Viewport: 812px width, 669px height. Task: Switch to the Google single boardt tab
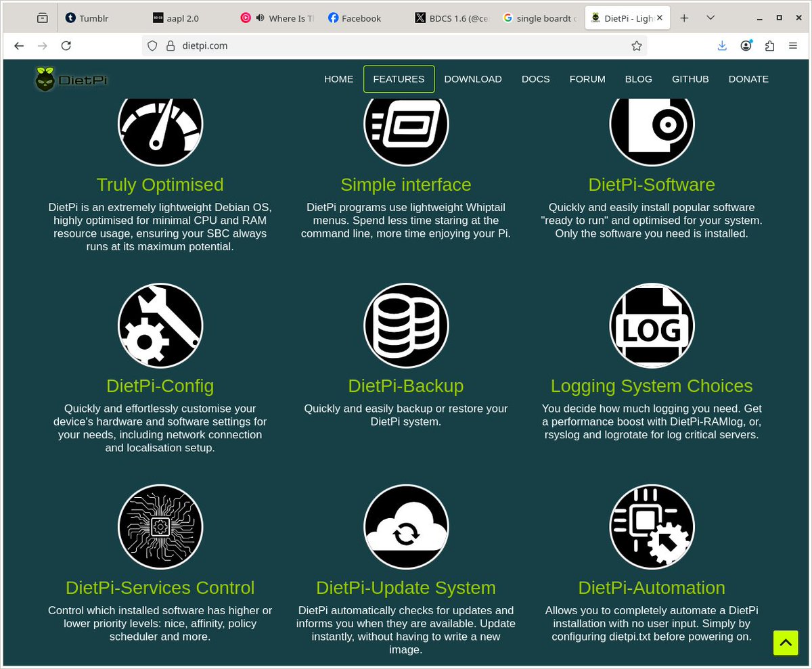pos(539,18)
